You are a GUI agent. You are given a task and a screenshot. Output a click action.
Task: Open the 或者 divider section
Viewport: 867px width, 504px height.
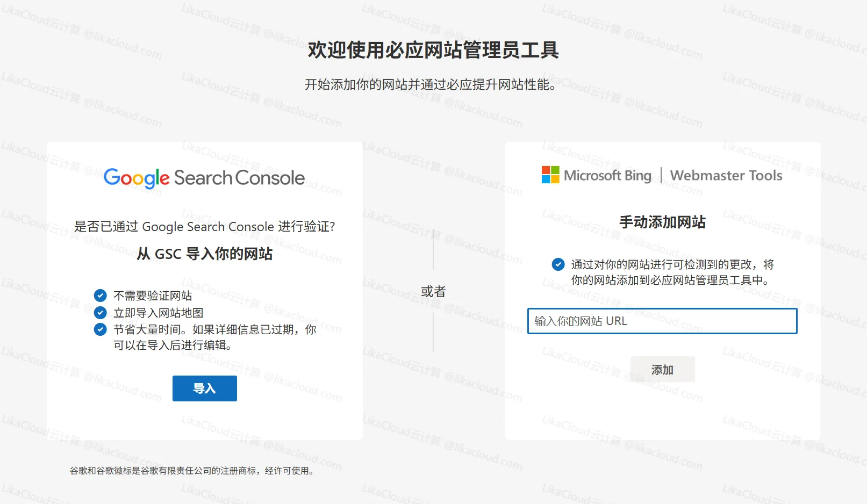433,291
